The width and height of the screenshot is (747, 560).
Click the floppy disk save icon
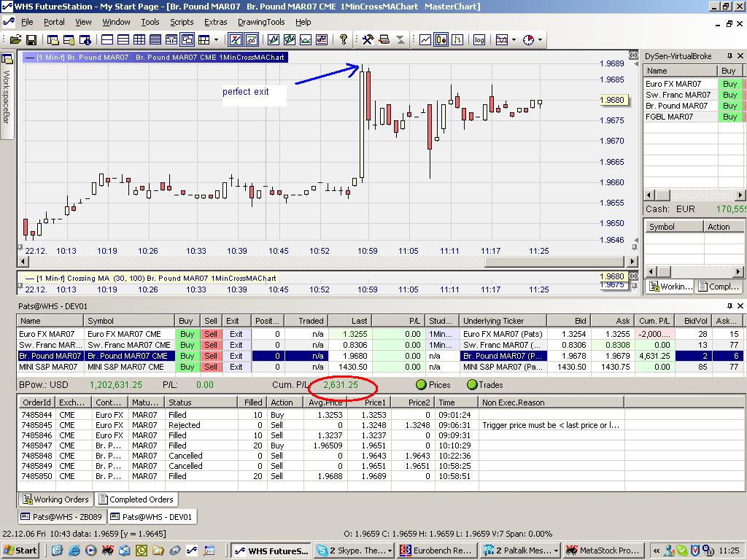pos(31,40)
